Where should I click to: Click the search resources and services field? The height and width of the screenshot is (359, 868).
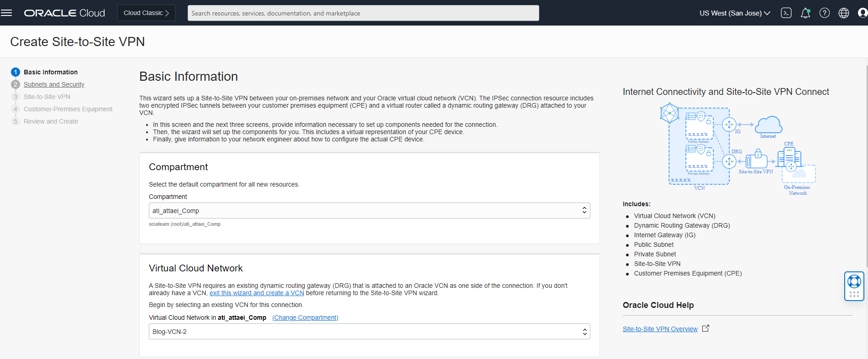[363, 13]
